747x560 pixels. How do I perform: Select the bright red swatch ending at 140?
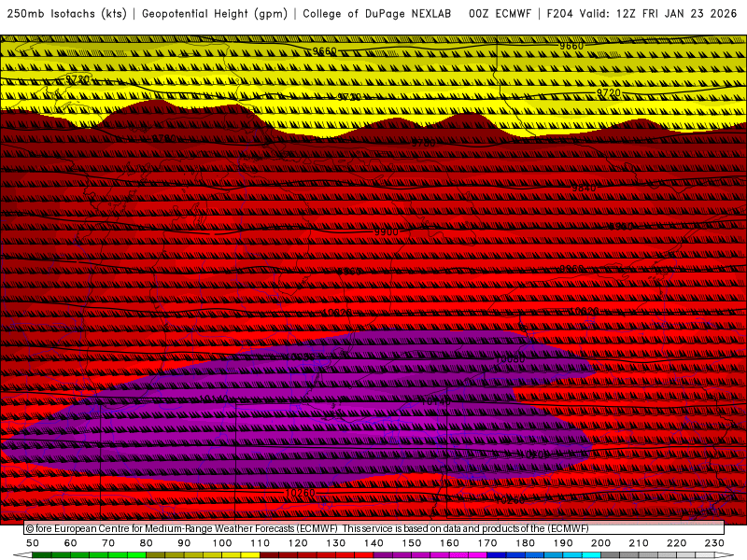364,555
